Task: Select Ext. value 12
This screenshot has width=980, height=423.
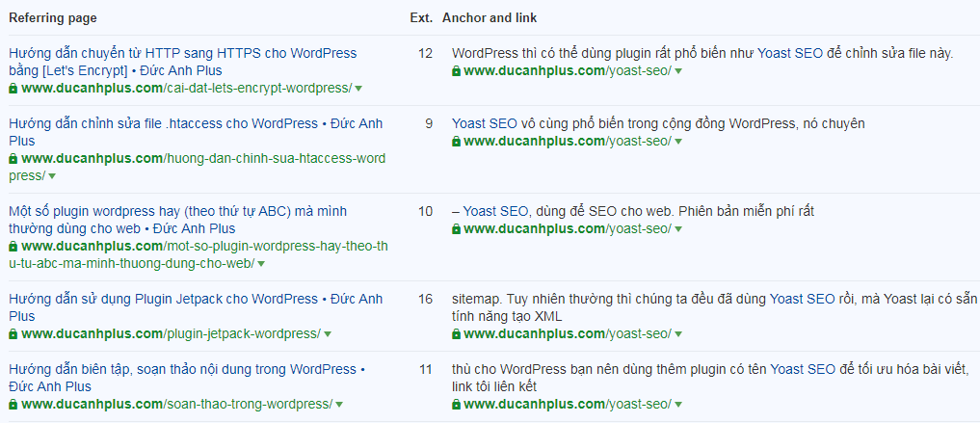Action: click(x=425, y=54)
